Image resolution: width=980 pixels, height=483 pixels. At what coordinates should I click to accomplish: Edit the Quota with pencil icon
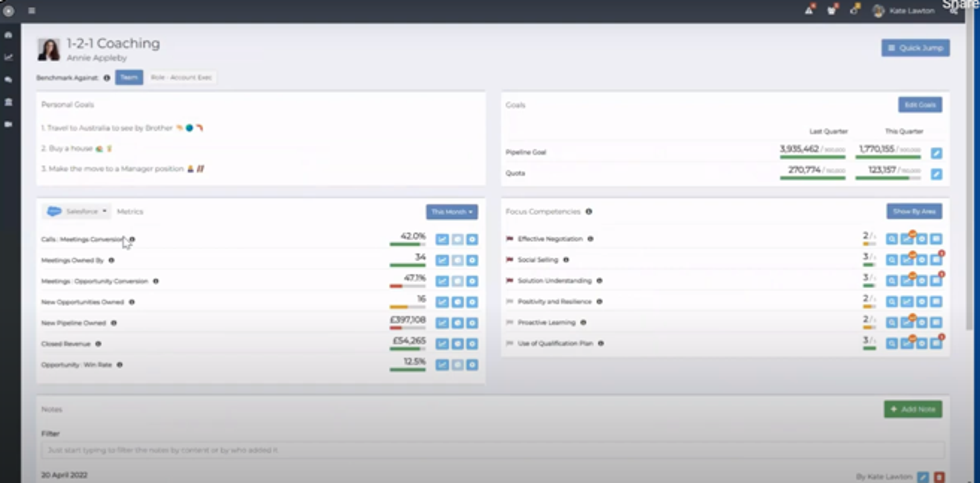pyautogui.click(x=936, y=174)
